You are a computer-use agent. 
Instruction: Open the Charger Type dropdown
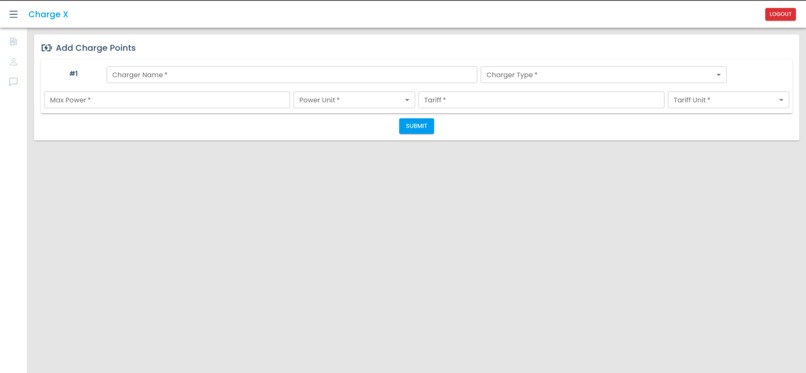603,75
